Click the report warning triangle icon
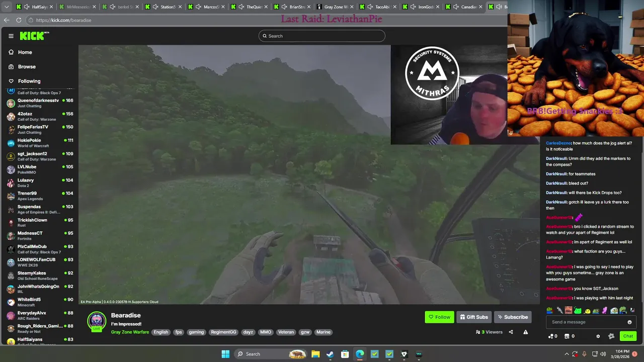 [x=525, y=332]
